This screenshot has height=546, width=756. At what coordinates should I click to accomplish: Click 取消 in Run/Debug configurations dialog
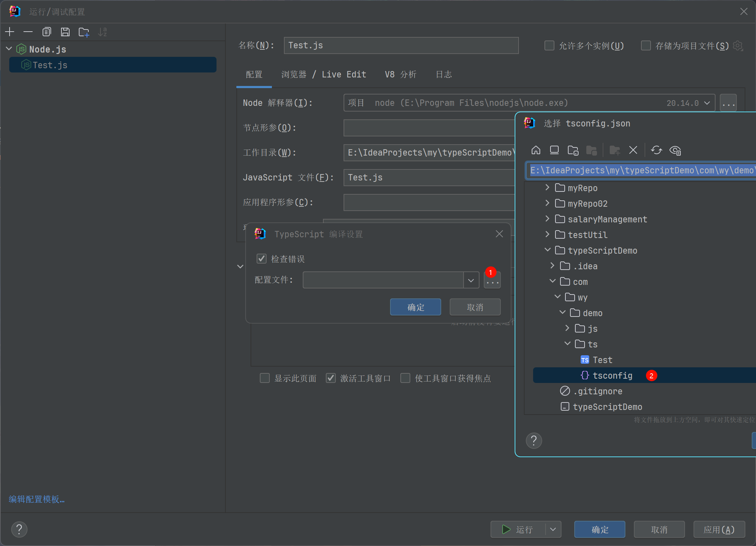click(659, 529)
